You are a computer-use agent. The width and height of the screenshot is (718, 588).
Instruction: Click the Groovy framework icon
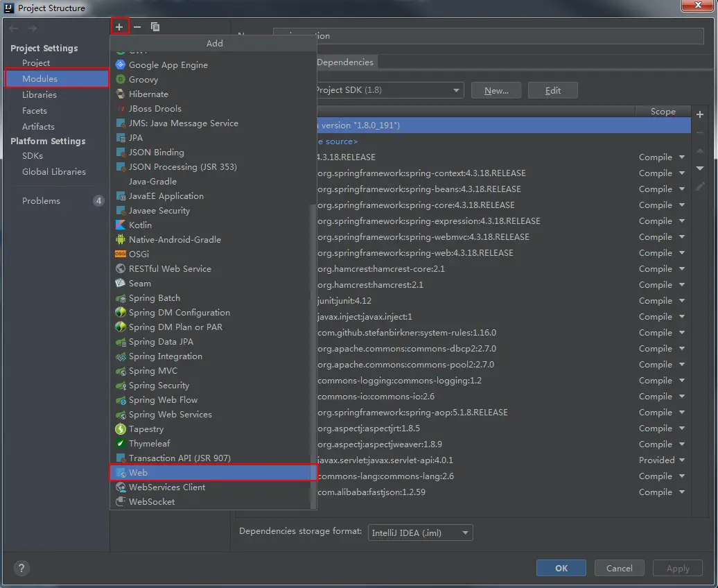pyautogui.click(x=121, y=79)
